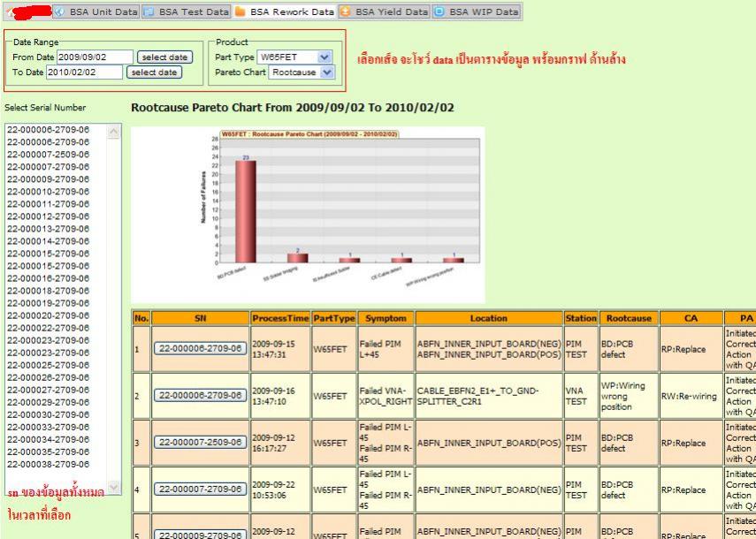Screen dimensions: 756x539
Task: Click the orange download icon on BSA Yield Data tab
Action: [345, 12]
